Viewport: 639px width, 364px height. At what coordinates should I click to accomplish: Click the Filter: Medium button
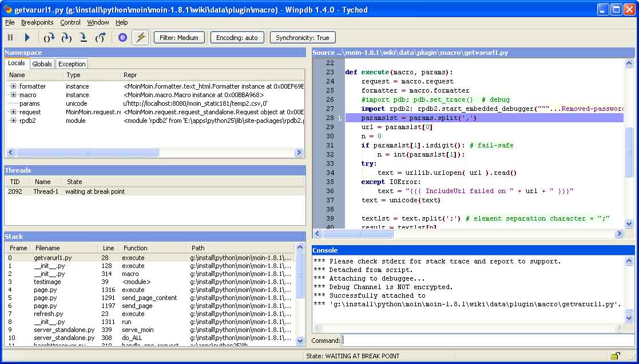[x=179, y=38]
